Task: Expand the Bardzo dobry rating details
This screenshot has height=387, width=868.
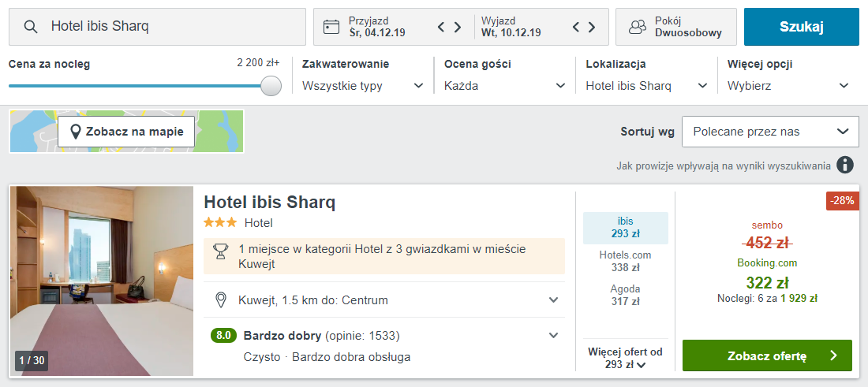Action: click(x=554, y=336)
